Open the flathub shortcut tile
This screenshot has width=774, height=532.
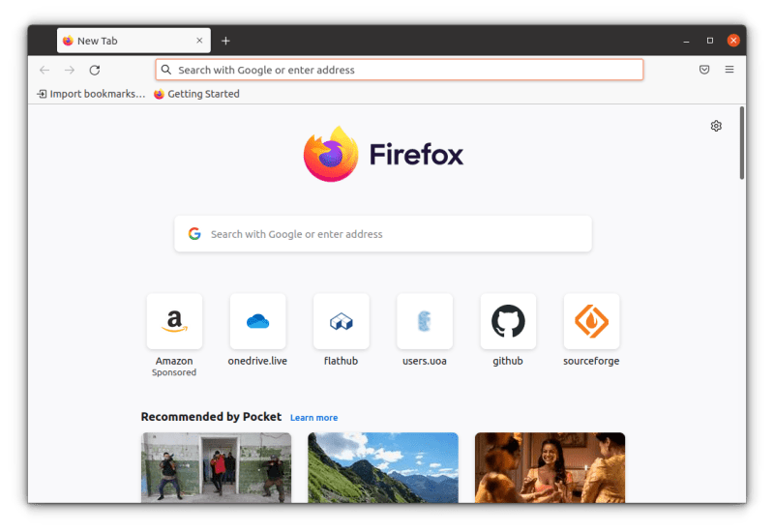tap(342, 321)
